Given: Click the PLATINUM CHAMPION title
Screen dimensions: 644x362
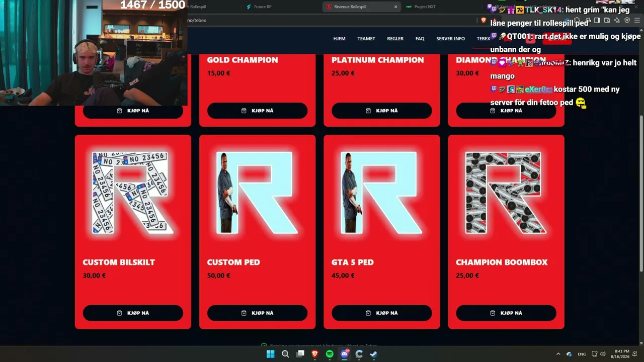Looking at the screenshot, I should (378, 60).
